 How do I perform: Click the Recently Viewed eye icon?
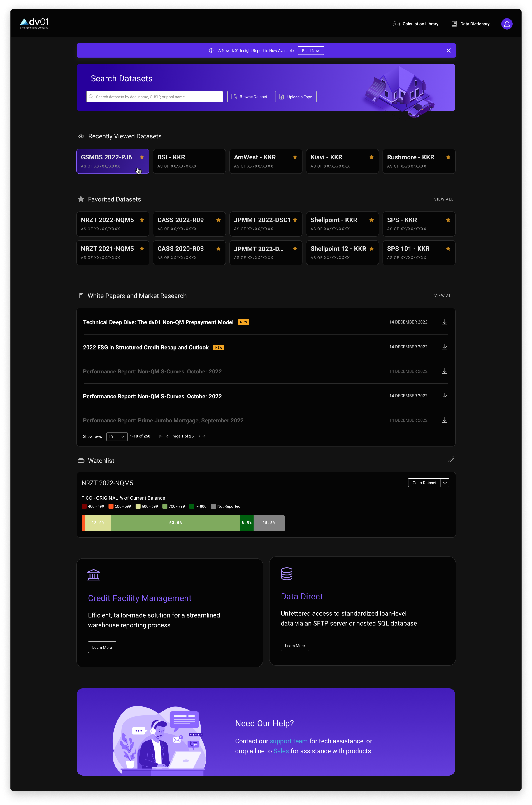coord(81,136)
